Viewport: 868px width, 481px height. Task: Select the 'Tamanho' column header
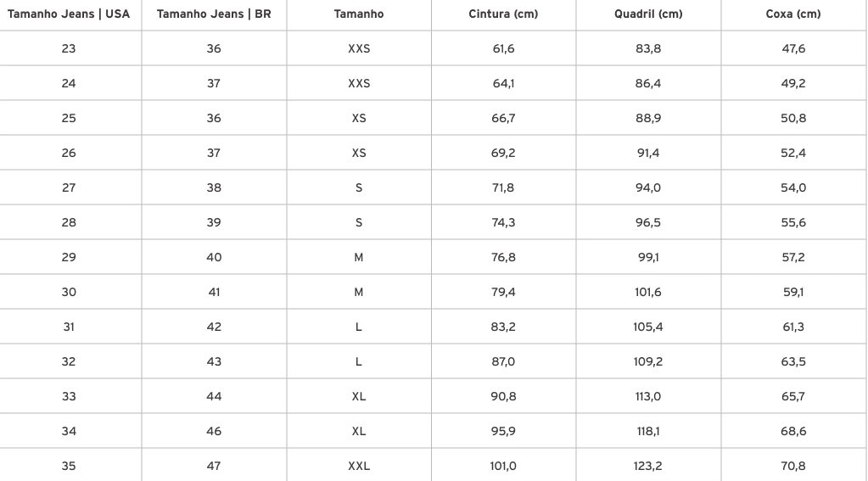(x=359, y=14)
